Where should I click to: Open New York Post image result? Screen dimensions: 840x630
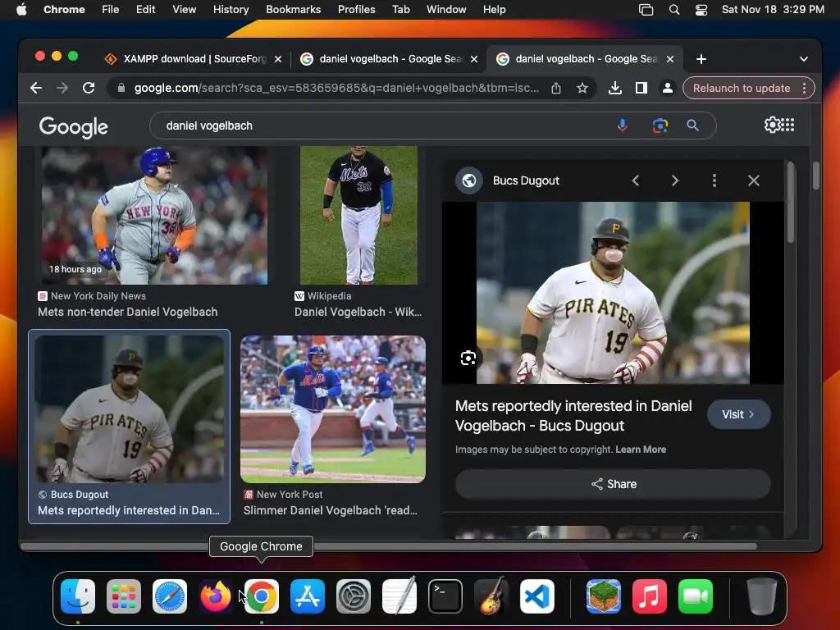click(x=333, y=409)
